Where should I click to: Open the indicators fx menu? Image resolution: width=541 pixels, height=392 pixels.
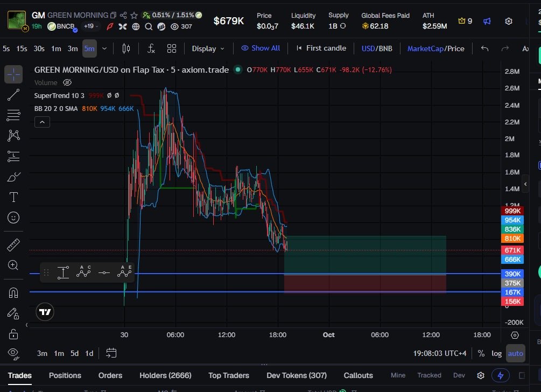(151, 48)
